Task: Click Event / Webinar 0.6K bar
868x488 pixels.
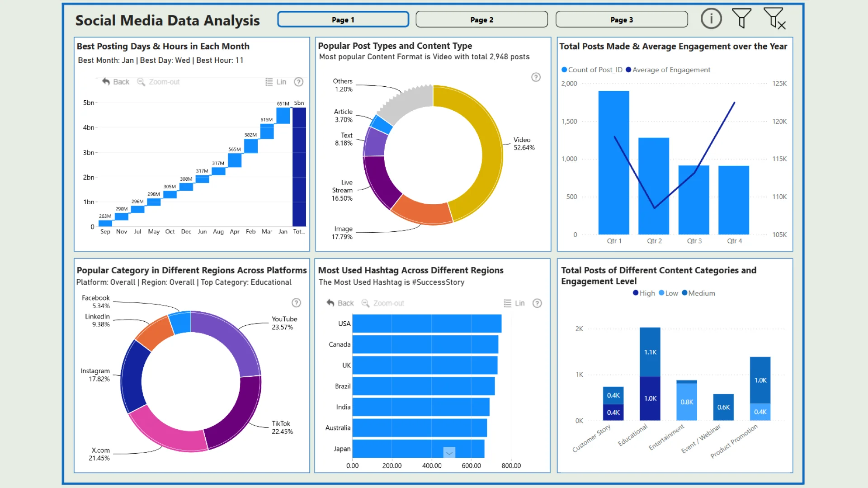Action: [723, 407]
